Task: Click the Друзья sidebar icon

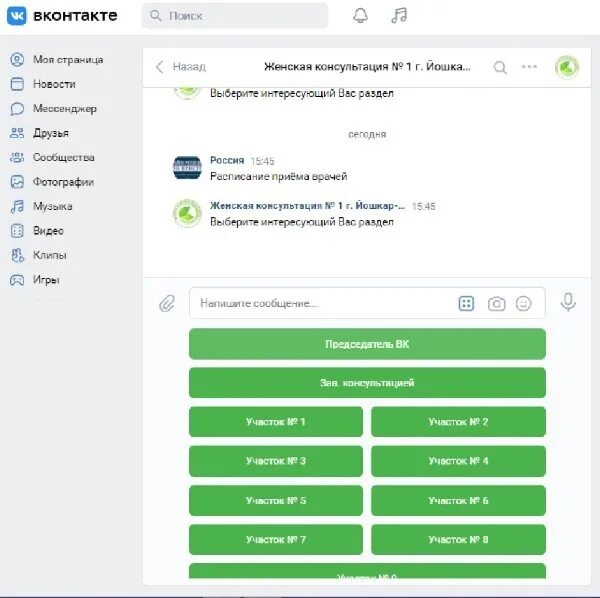Action: (17, 133)
